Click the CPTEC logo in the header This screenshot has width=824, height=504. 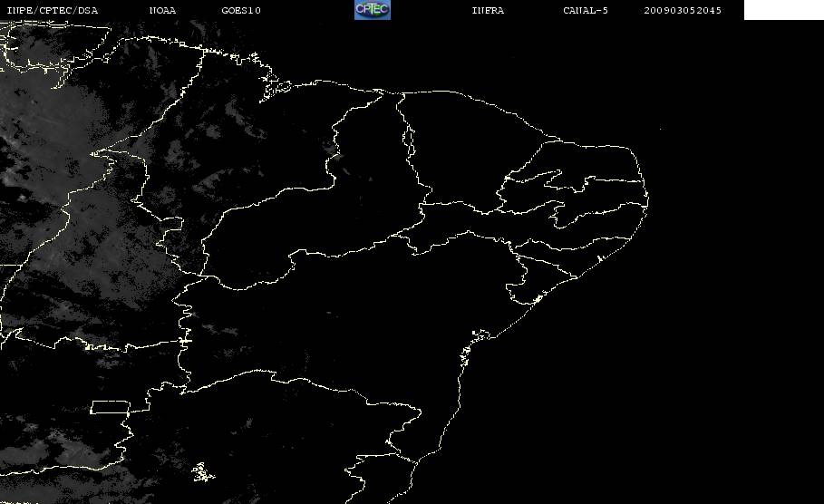(372, 9)
